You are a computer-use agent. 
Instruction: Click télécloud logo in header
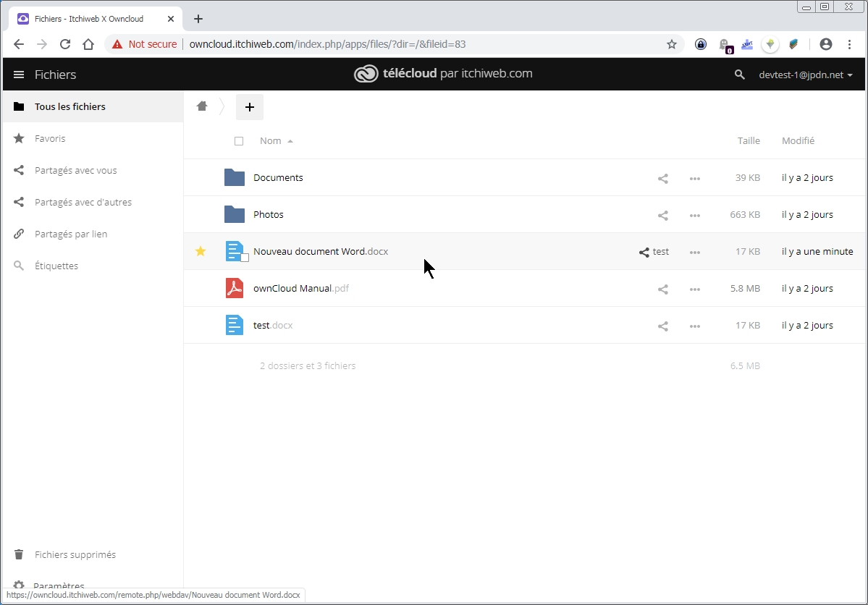pos(443,74)
